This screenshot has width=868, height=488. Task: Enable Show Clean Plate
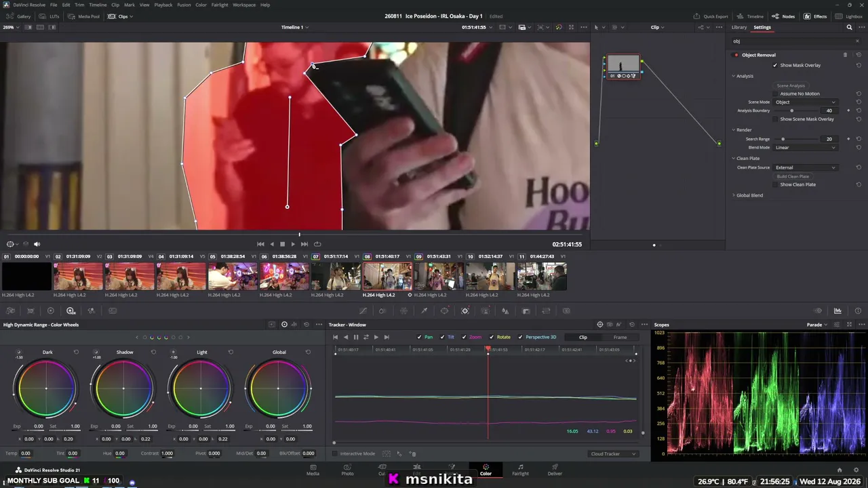click(775, 184)
